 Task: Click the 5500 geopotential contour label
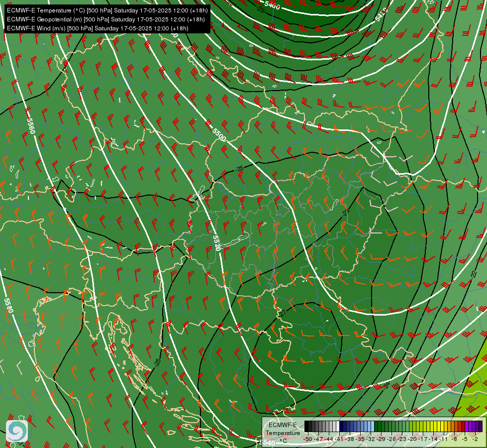[219, 134]
